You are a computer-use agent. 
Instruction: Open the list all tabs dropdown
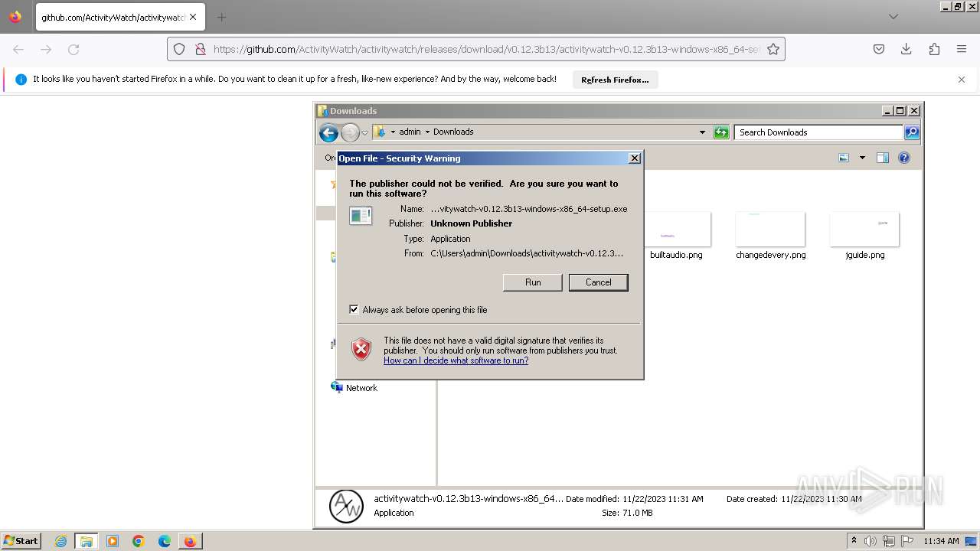pos(893,17)
